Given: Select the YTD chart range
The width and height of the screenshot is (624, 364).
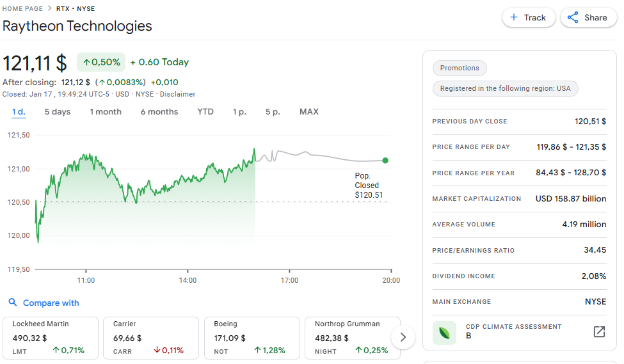Looking at the screenshot, I should (x=205, y=112).
